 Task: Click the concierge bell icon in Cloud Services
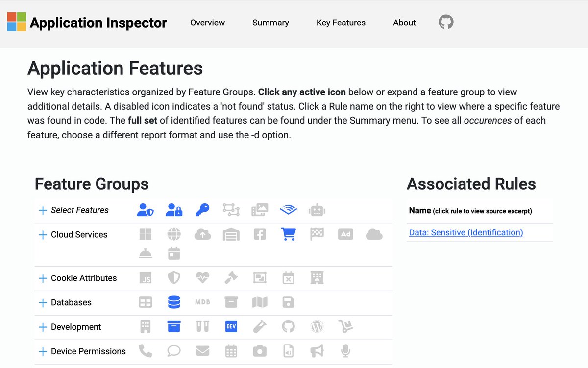pyautogui.click(x=146, y=253)
